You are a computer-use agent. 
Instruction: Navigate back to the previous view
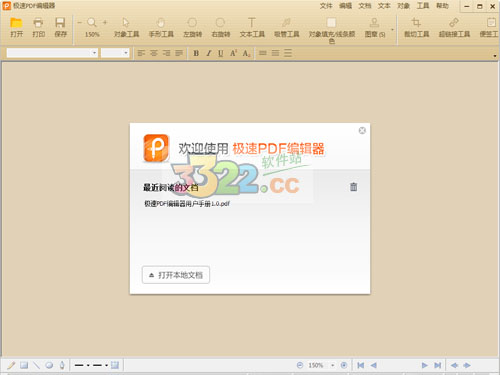(x=454, y=365)
